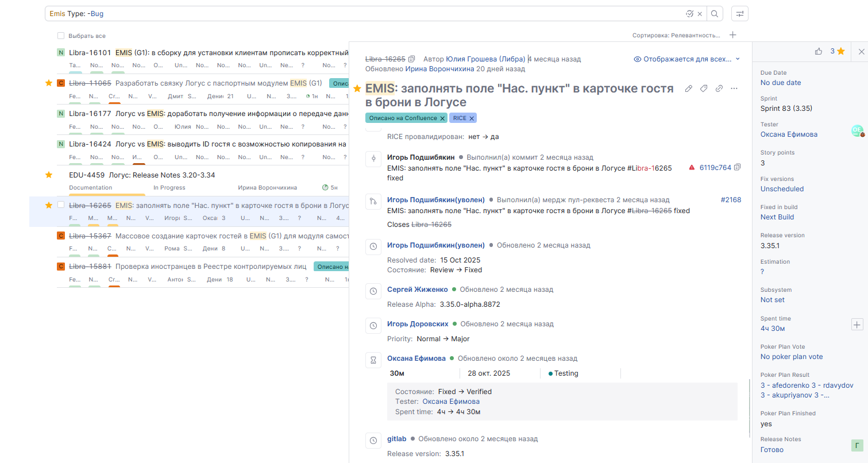Click the search magnifier button
Screen dimensions: 868x463
click(x=715, y=14)
